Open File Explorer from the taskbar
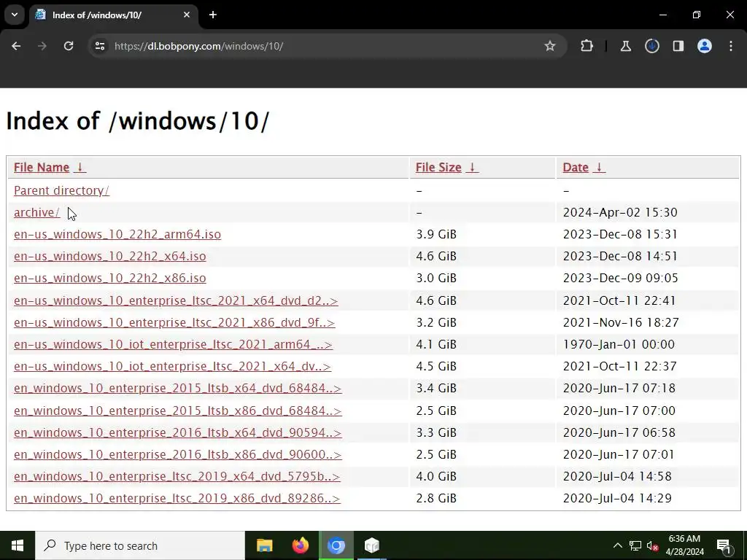The image size is (747, 560). pos(264,545)
